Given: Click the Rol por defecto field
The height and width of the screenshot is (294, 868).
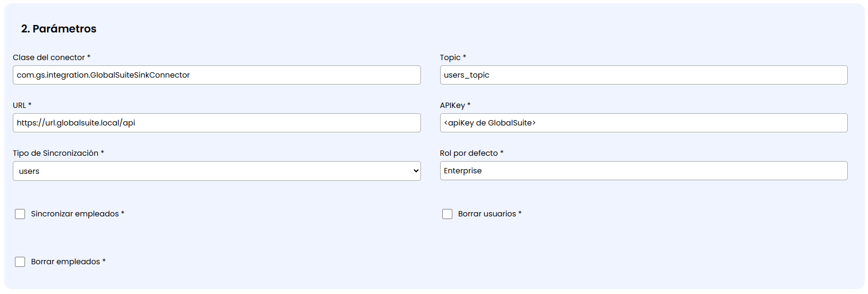Looking at the screenshot, I should [643, 171].
